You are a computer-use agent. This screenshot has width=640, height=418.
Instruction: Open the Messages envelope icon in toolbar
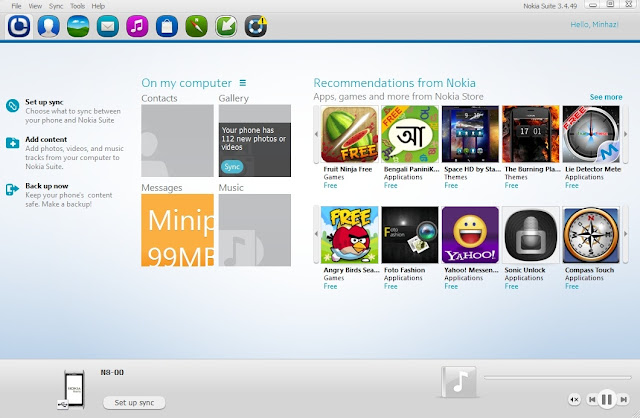tap(108, 26)
